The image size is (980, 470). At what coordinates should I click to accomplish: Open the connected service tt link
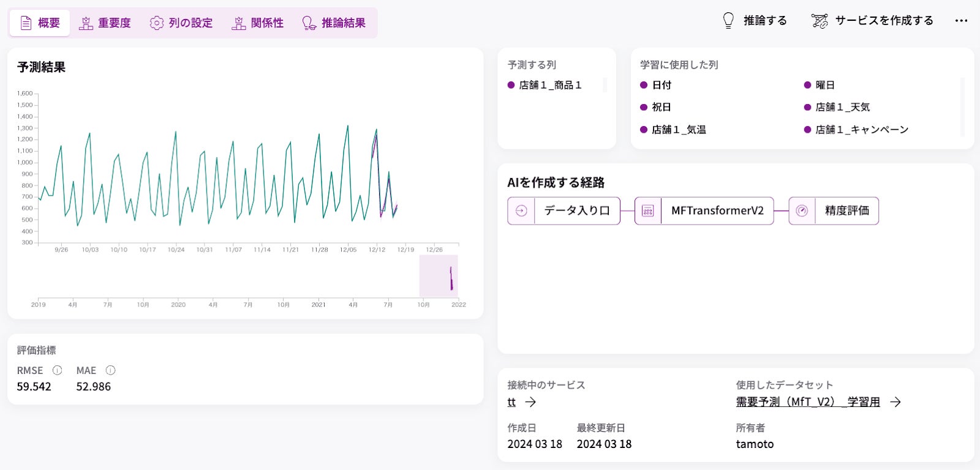click(x=511, y=402)
